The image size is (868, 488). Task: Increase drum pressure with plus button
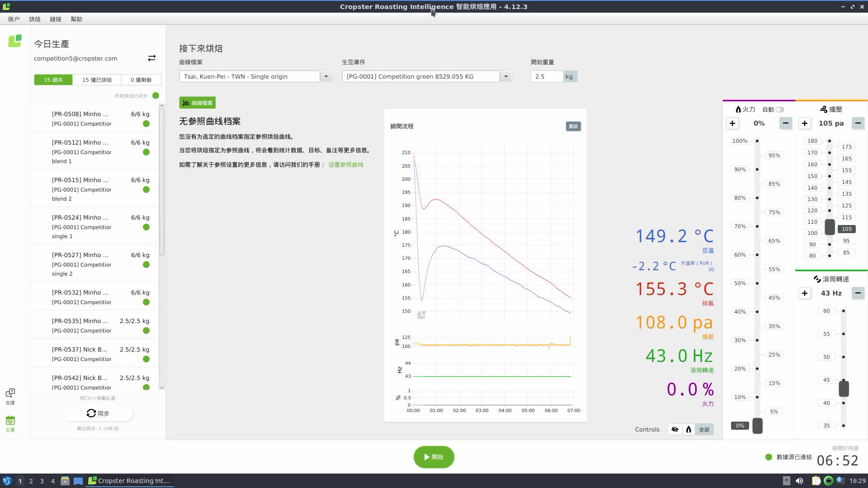(805, 123)
